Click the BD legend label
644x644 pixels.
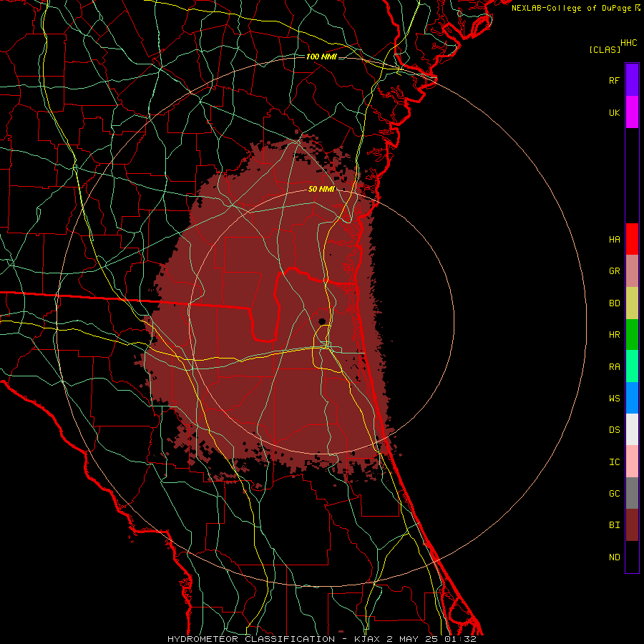pyautogui.click(x=614, y=303)
